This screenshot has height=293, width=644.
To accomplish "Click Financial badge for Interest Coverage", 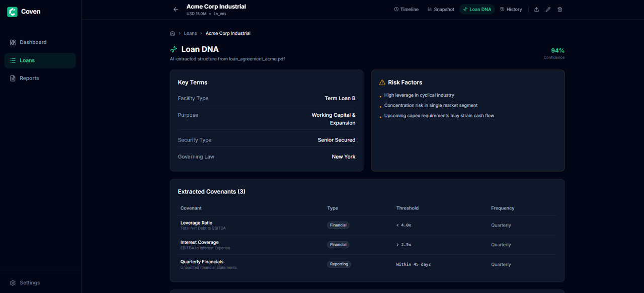I will coord(338,245).
